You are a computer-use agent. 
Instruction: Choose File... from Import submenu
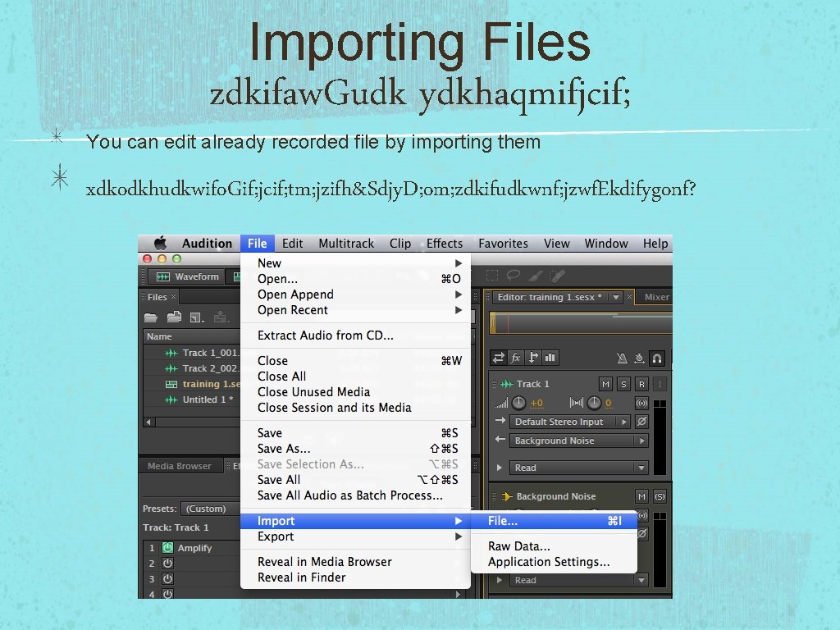pos(555,521)
